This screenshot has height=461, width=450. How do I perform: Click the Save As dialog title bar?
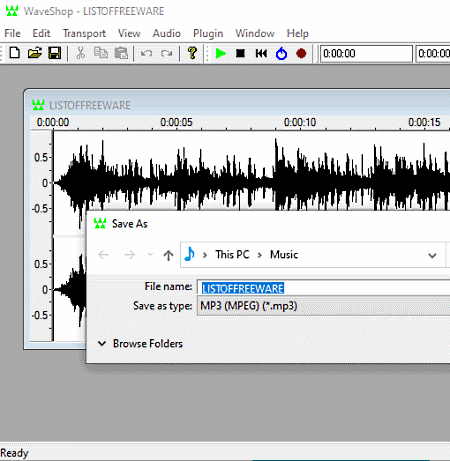[x=268, y=224]
